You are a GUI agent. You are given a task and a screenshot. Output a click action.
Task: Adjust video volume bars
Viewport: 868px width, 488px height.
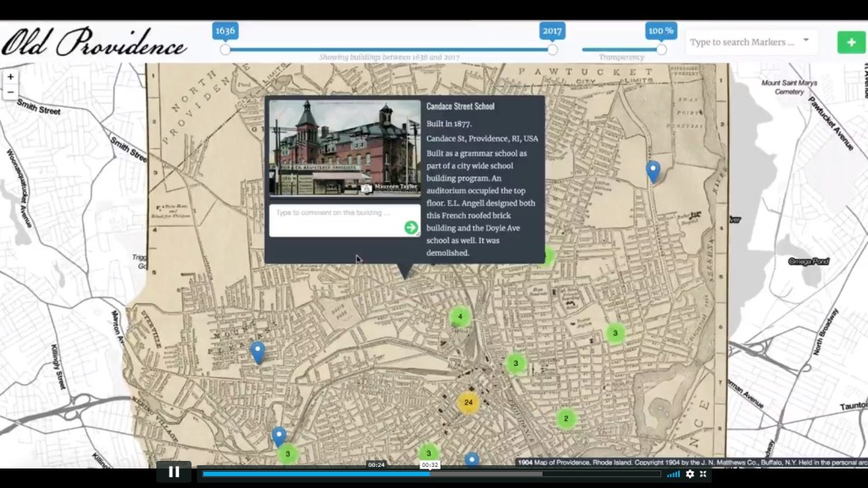673,474
